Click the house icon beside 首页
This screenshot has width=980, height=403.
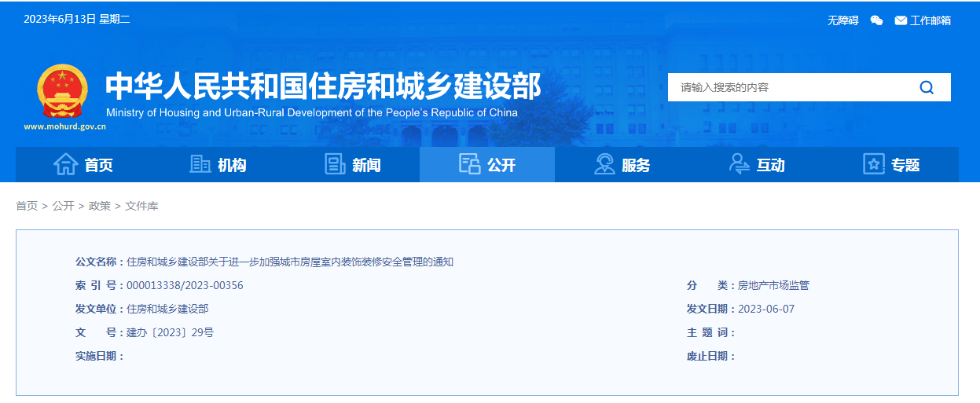pos(65,164)
